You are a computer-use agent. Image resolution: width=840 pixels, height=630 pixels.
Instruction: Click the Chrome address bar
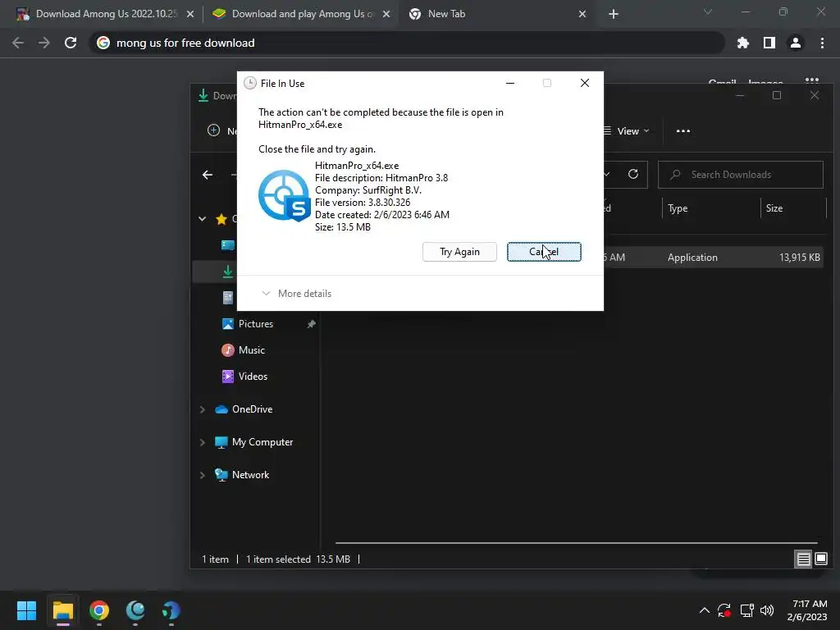click(407, 43)
